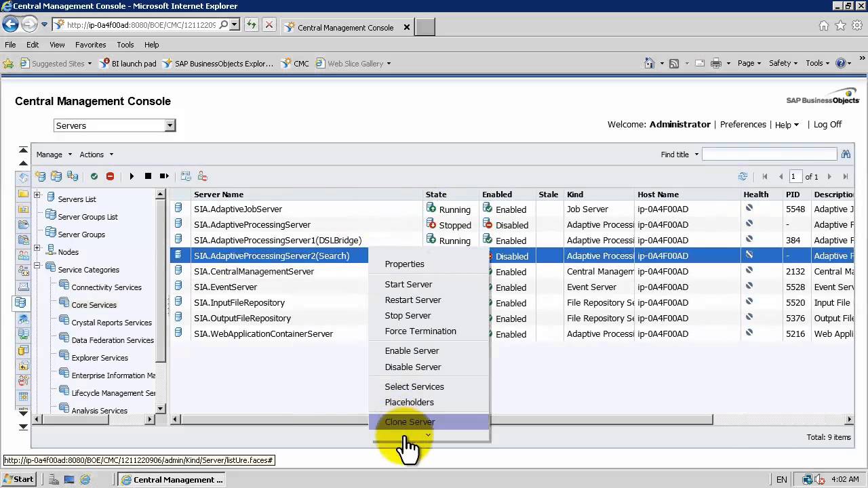
Task: Open the browser Page dropdown
Action: pyautogui.click(x=749, y=63)
